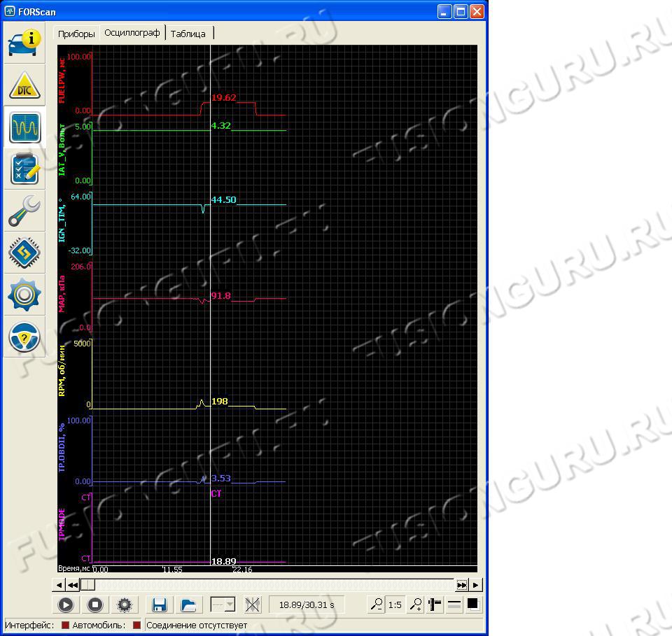Click the TP.OBDII, % axis label
Screen dimensions: 672x636
point(62,448)
